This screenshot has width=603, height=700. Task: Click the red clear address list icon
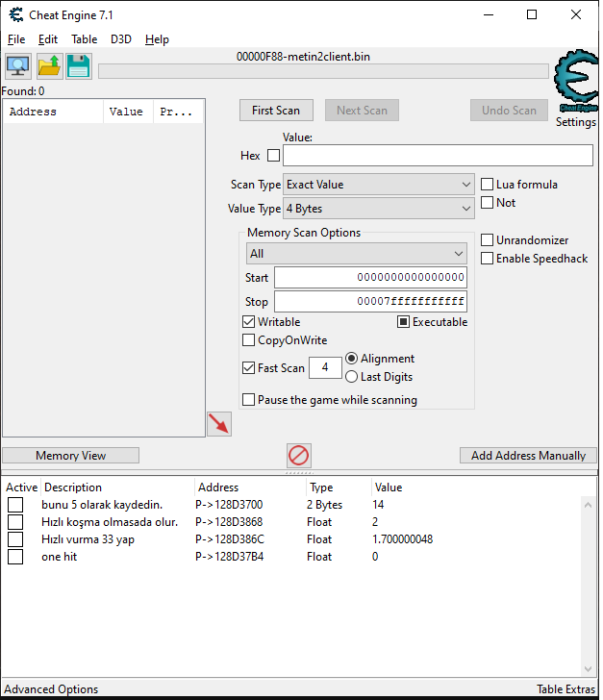point(298,456)
